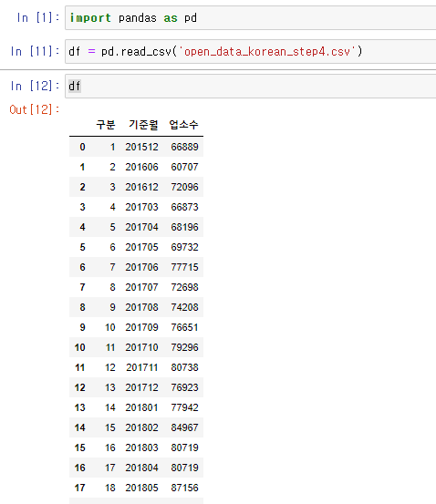Click the cell 201606
Image resolution: width=436 pixels, height=504 pixels.
[x=142, y=167]
